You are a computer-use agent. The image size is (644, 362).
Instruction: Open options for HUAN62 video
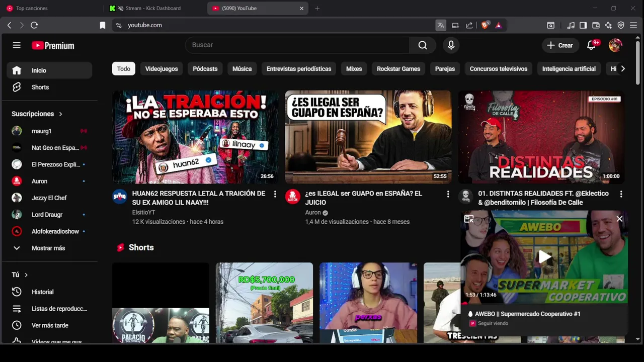point(275,194)
